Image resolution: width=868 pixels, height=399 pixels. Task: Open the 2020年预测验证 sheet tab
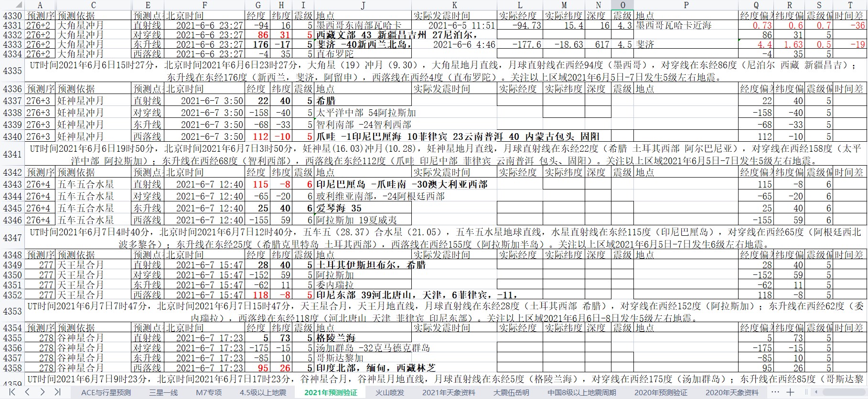pyautogui.click(x=661, y=392)
